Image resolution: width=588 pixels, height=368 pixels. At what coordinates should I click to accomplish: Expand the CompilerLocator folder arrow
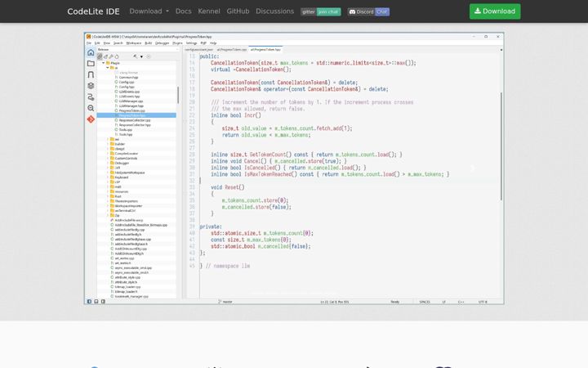click(x=108, y=154)
